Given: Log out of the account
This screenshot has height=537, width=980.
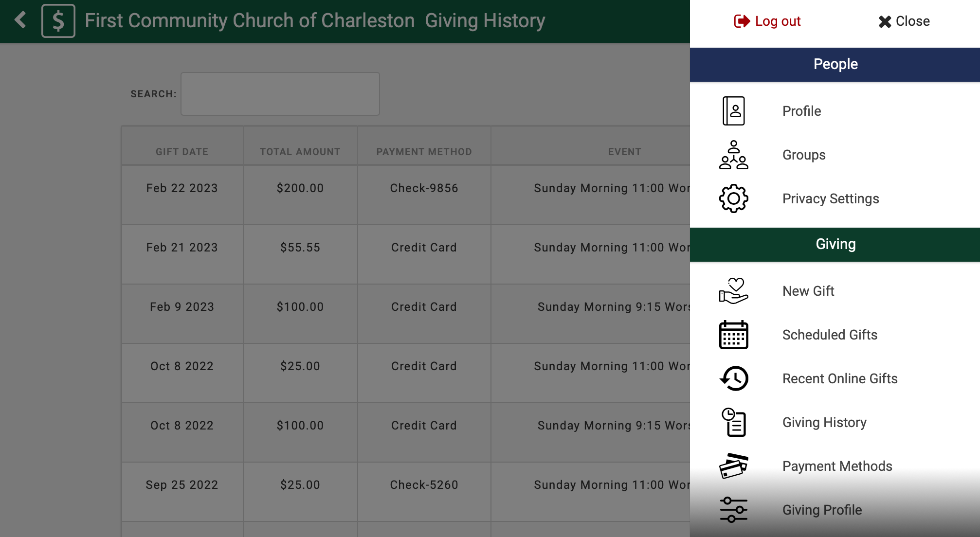Looking at the screenshot, I should [767, 21].
